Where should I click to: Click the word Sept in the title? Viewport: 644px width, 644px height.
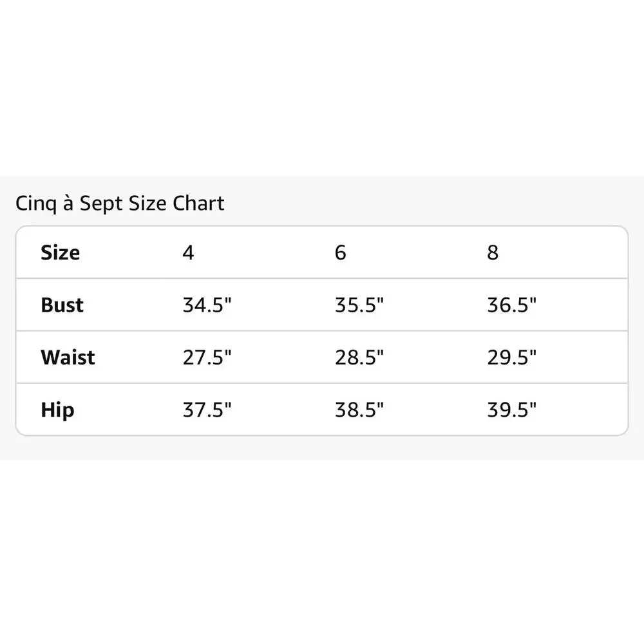click(x=101, y=204)
